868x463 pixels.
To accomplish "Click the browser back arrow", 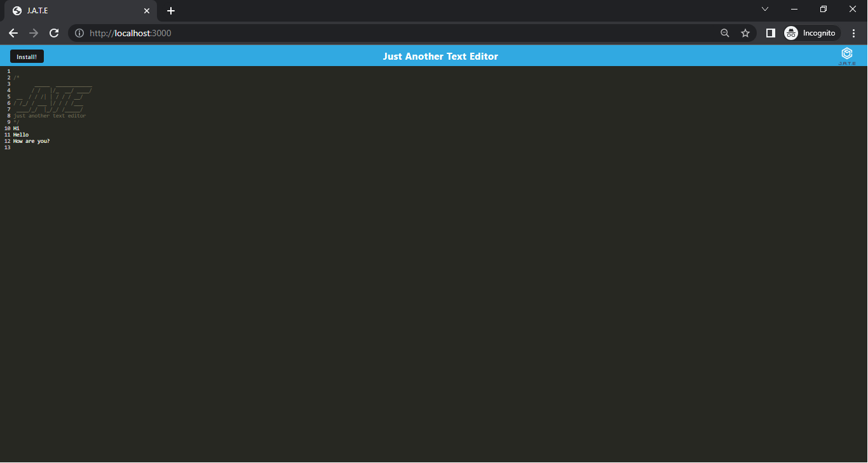I will tap(13, 33).
